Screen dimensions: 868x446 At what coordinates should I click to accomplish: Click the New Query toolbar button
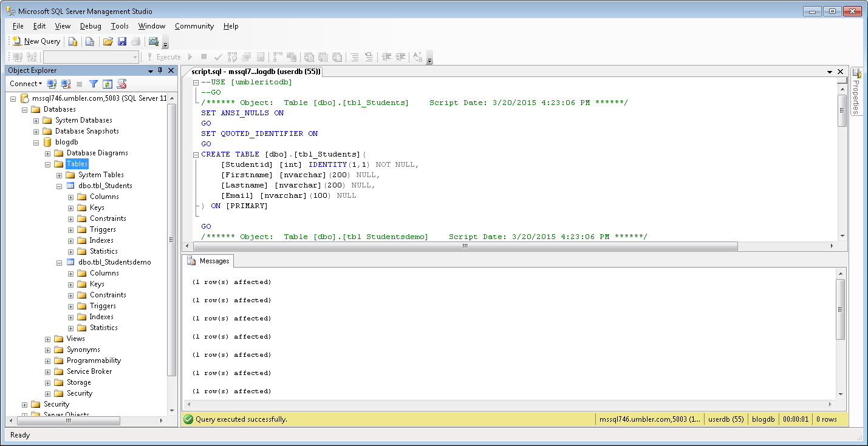click(36, 41)
